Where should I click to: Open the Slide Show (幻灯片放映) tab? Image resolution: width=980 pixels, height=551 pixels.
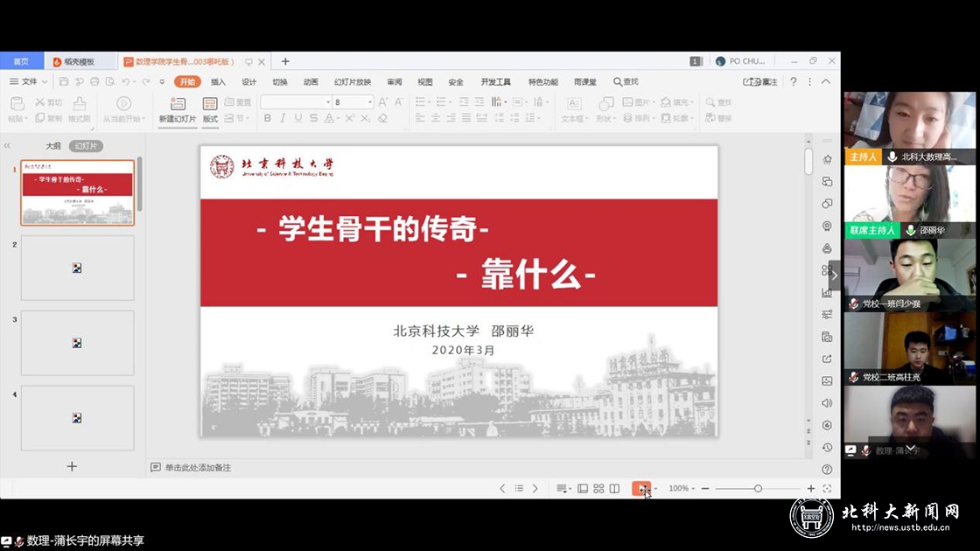point(352,81)
